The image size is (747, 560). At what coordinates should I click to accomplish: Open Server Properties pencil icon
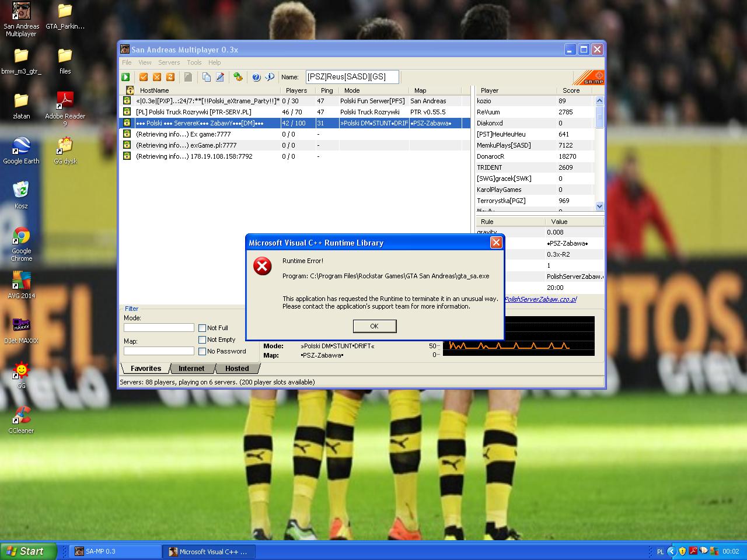[220, 77]
